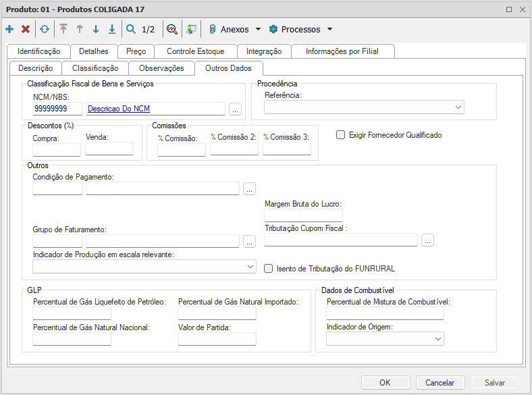Click the Descricao Do NCM link

tap(119, 108)
